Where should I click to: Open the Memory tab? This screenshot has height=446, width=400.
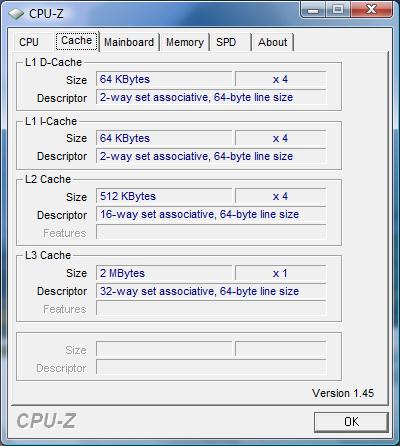pos(185,42)
